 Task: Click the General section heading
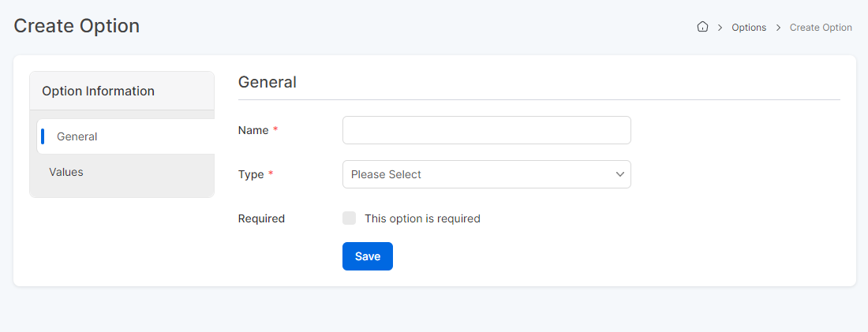(268, 82)
